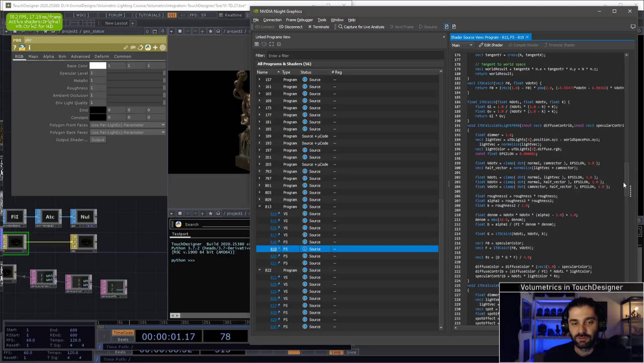Select the Nul node in network editor
The width and height of the screenshot is (644, 363).
click(x=84, y=217)
